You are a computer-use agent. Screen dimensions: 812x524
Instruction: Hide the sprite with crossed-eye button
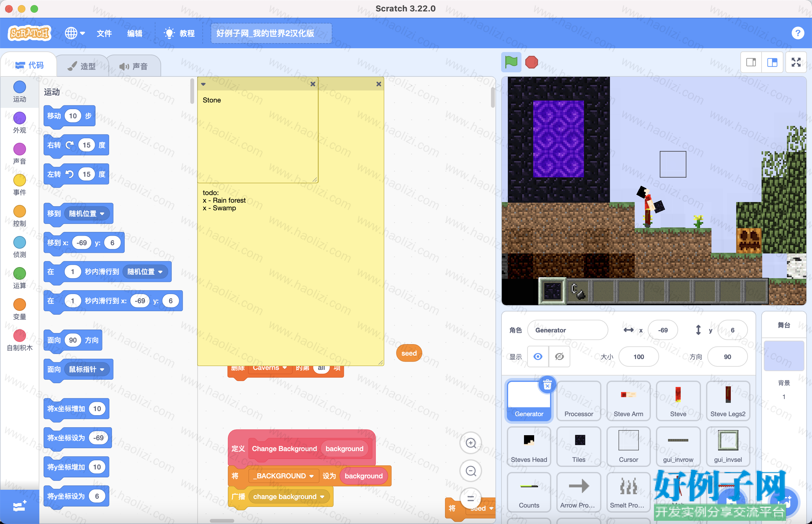click(x=559, y=357)
